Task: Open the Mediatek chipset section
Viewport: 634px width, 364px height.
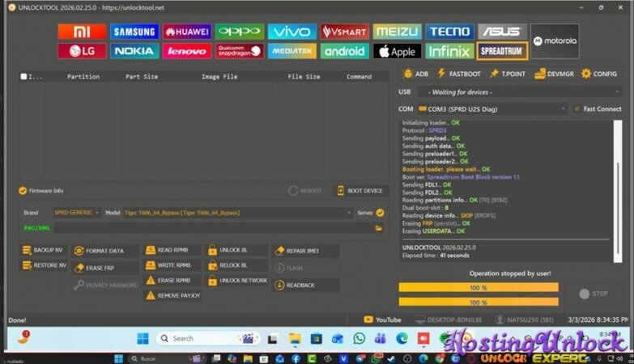Action: (291, 51)
